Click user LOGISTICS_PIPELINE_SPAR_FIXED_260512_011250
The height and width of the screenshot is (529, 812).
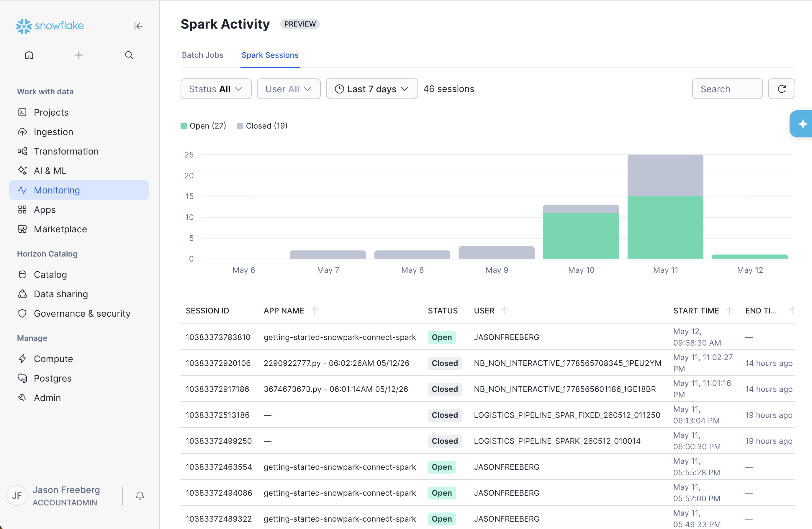[x=567, y=415]
